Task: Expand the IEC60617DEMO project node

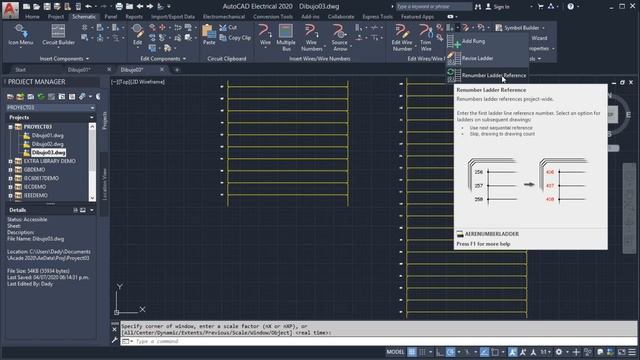Action: [x=10, y=178]
